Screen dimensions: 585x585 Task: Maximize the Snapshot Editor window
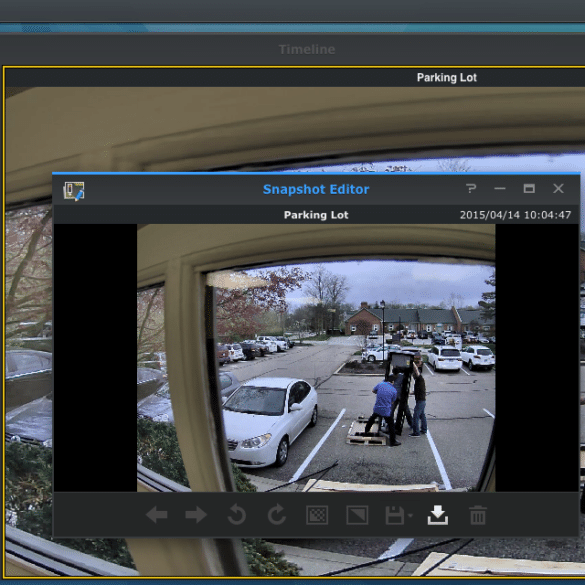tap(529, 188)
